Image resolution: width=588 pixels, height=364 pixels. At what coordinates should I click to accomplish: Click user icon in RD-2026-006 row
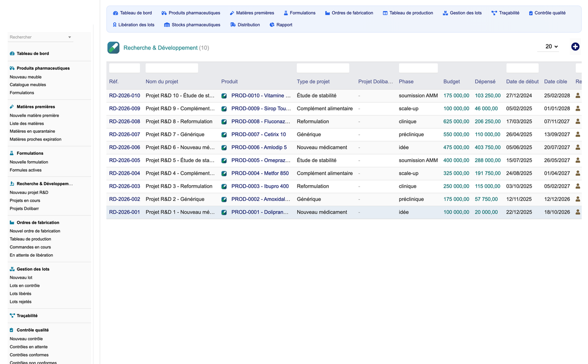tap(578, 147)
